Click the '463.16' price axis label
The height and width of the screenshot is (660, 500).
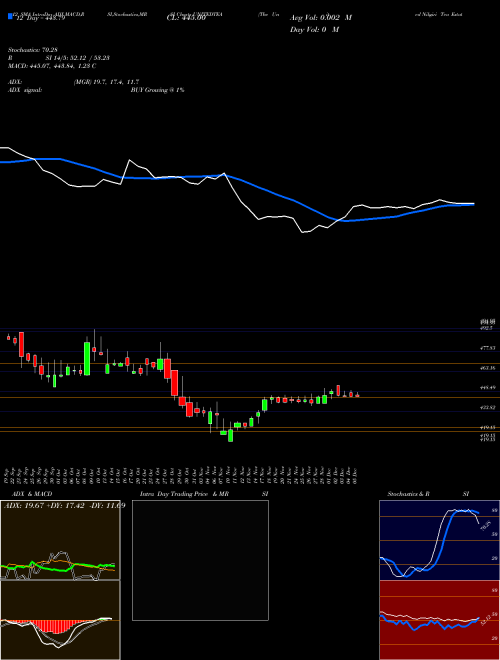pos(487,368)
